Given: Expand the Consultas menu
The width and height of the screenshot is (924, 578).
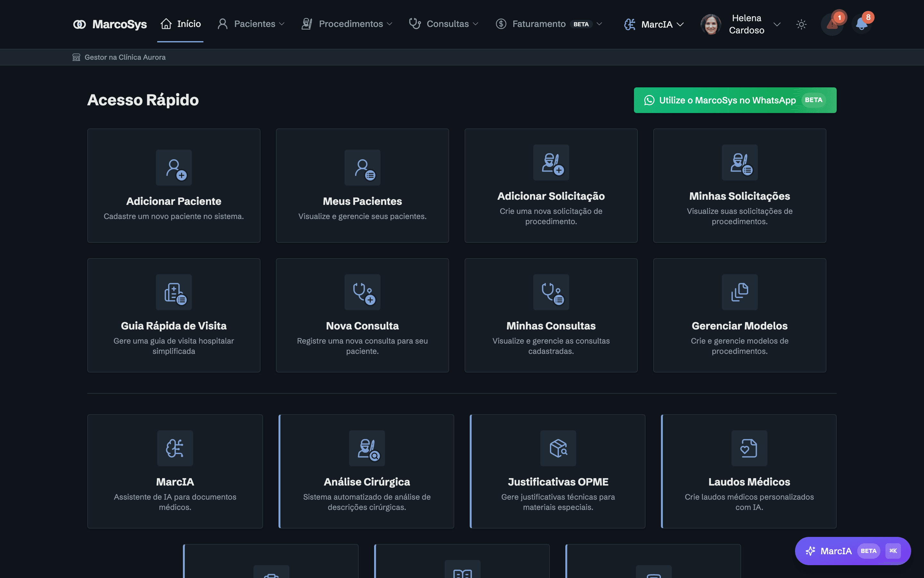Looking at the screenshot, I should tap(444, 24).
